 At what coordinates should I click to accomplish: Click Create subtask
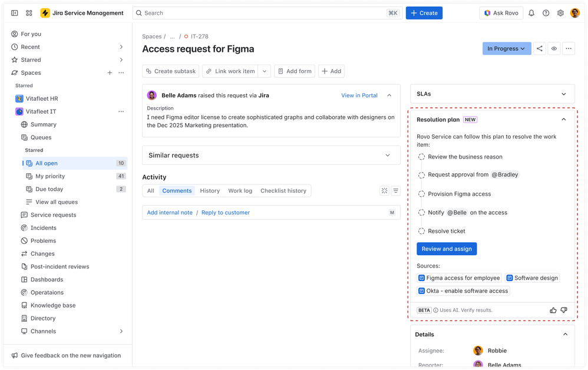(171, 71)
